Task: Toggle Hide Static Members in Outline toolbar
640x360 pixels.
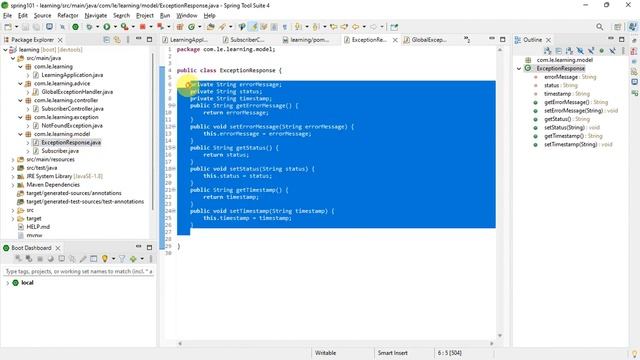Action: pos(591,51)
